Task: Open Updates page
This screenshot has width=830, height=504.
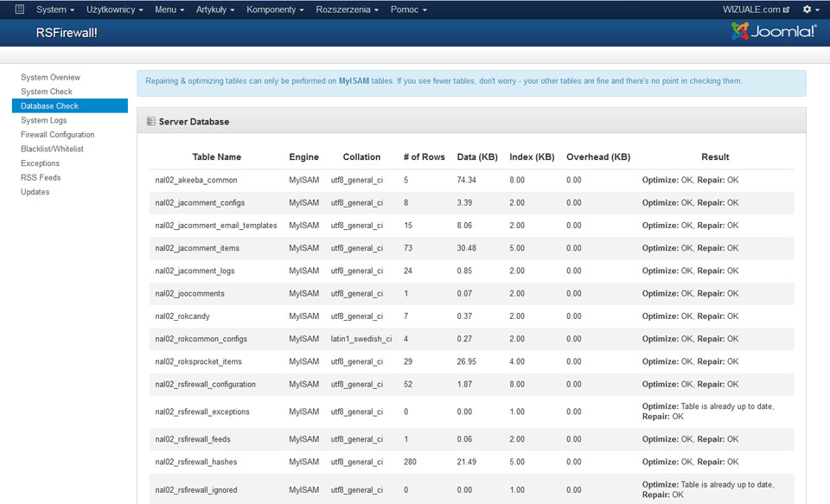Action: click(x=35, y=192)
